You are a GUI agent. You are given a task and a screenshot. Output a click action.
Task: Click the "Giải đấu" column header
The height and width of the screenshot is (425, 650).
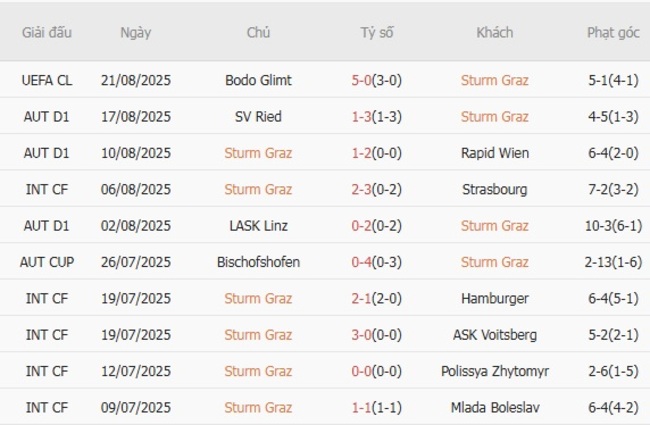pos(47,32)
